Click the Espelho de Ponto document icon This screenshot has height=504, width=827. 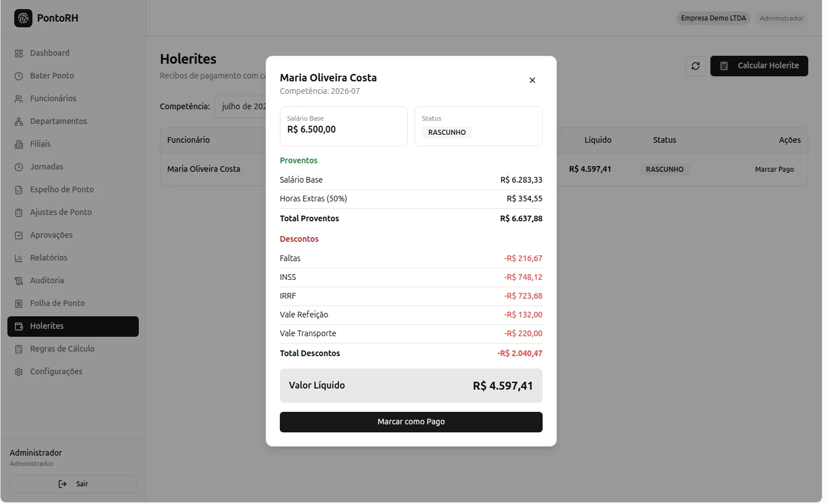click(x=19, y=189)
